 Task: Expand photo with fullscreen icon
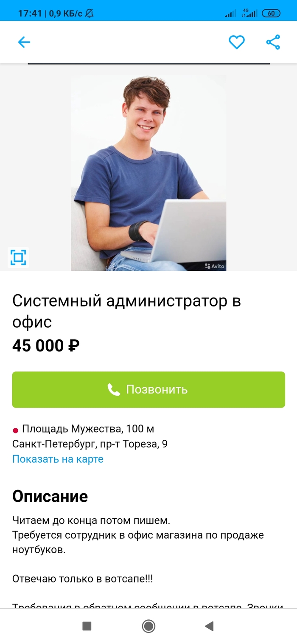(18, 257)
